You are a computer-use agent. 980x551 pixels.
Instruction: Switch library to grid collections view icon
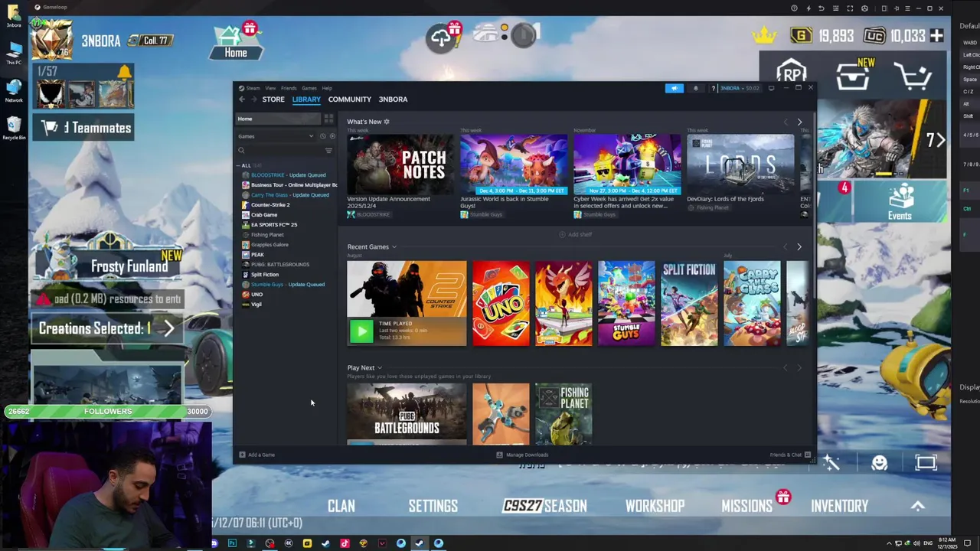328,119
